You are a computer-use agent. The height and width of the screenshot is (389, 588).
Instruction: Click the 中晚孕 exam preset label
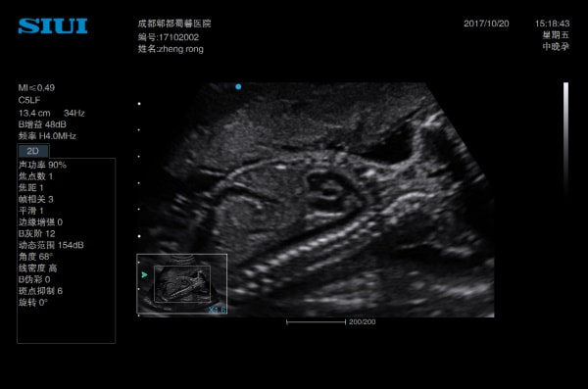pos(556,46)
